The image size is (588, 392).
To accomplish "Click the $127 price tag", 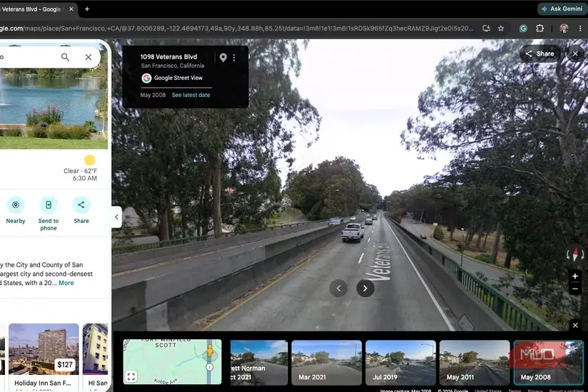I will [x=64, y=365].
